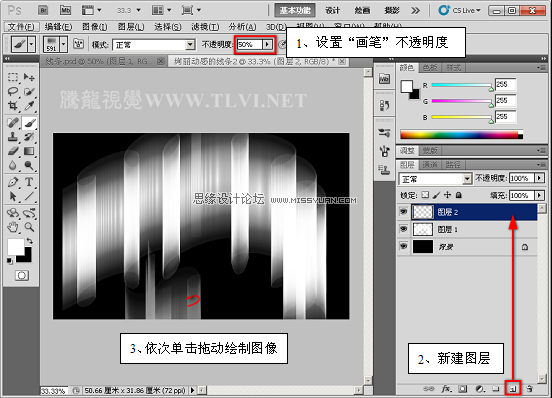Choose the 设计 workspace
552x398 pixels.
tap(332, 11)
